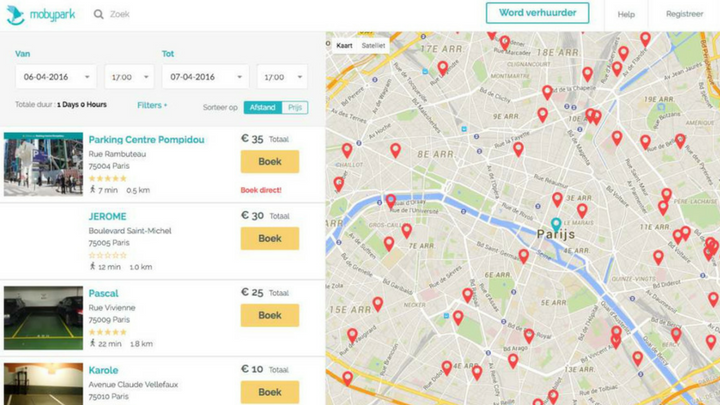This screenshot has width=720, height=405.
Task: Switch map to Satelliet view
Action: (x=373, y=45)
